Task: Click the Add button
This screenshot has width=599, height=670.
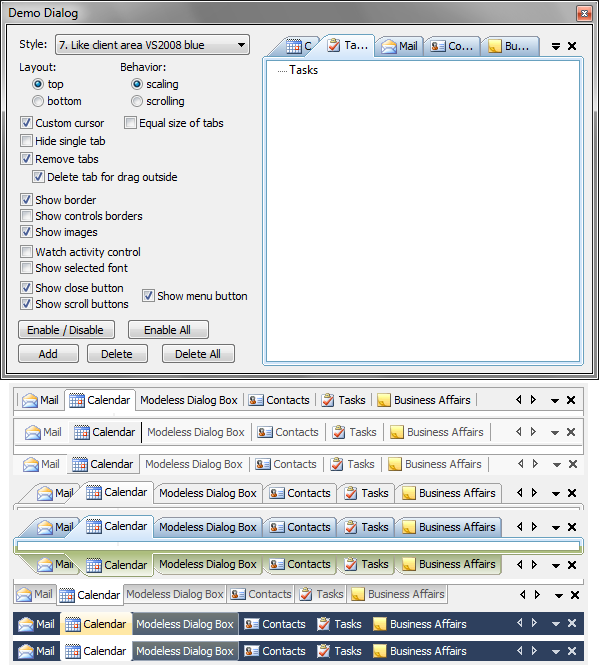Action: click(48, 354)
